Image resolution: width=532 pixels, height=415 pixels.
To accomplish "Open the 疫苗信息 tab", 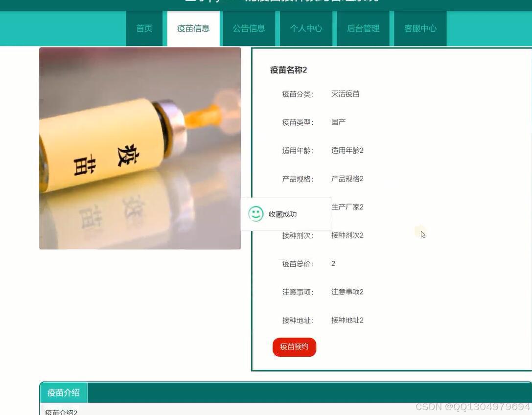I will [193, 28].
